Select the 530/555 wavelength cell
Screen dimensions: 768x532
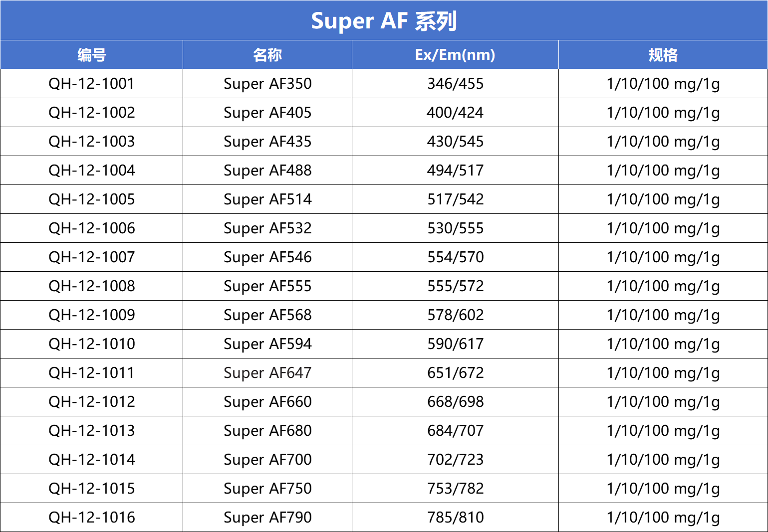click(x=455, y=228)
